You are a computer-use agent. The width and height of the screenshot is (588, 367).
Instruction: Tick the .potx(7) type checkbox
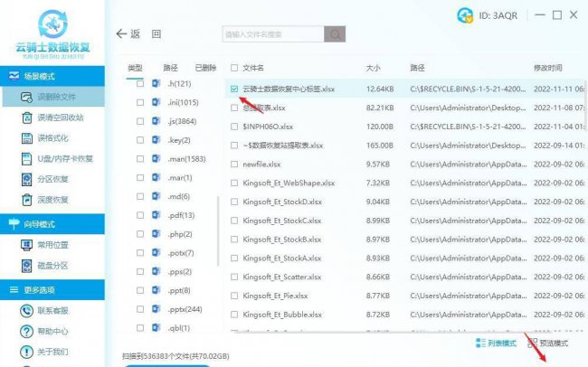[x=140, y=253]
